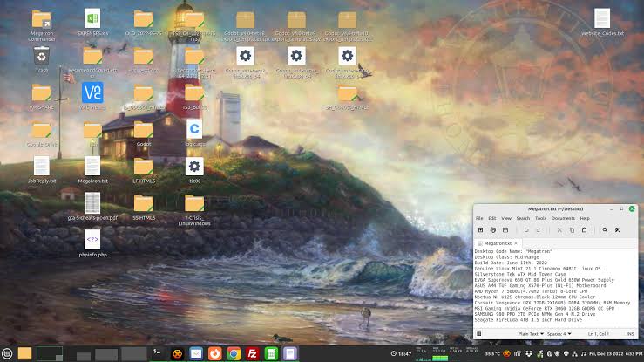Open the VNC Viewer desktop icon
The height and width of the screenshot is (362, 644).
pyautogui.click(x=92, y=93)
